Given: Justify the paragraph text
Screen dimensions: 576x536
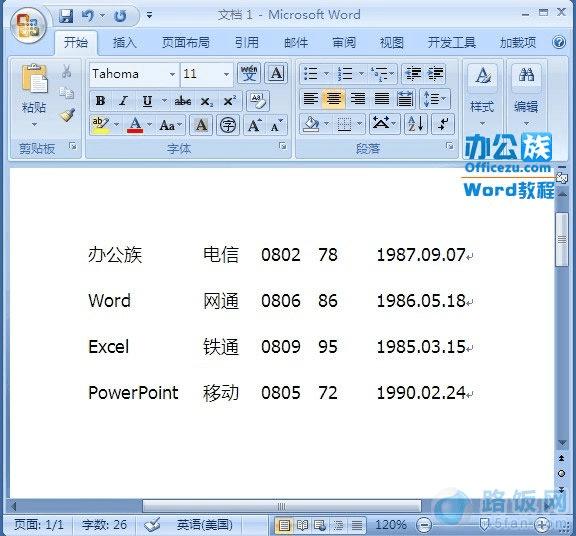Looking at the screenshot, I should [381, 99].
